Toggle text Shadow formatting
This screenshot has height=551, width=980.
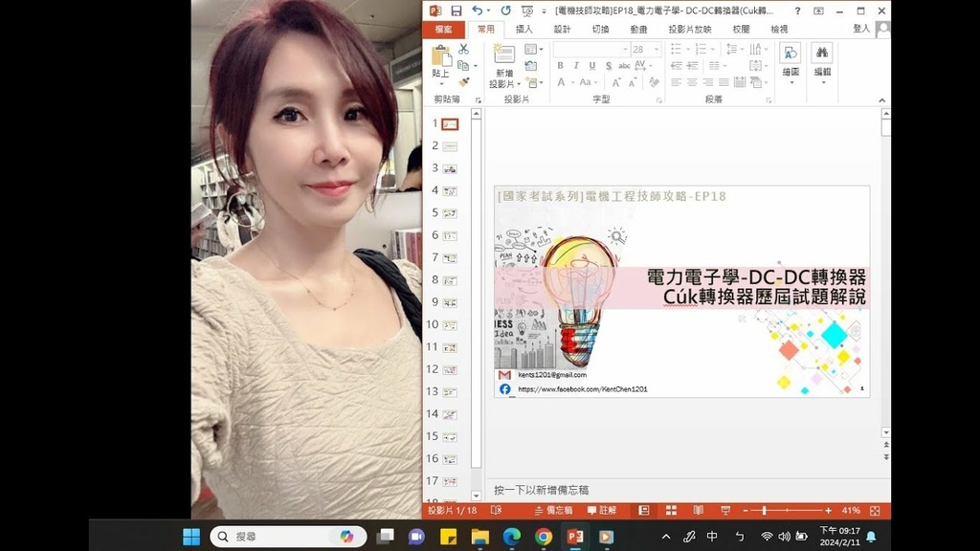coord(608,66)
